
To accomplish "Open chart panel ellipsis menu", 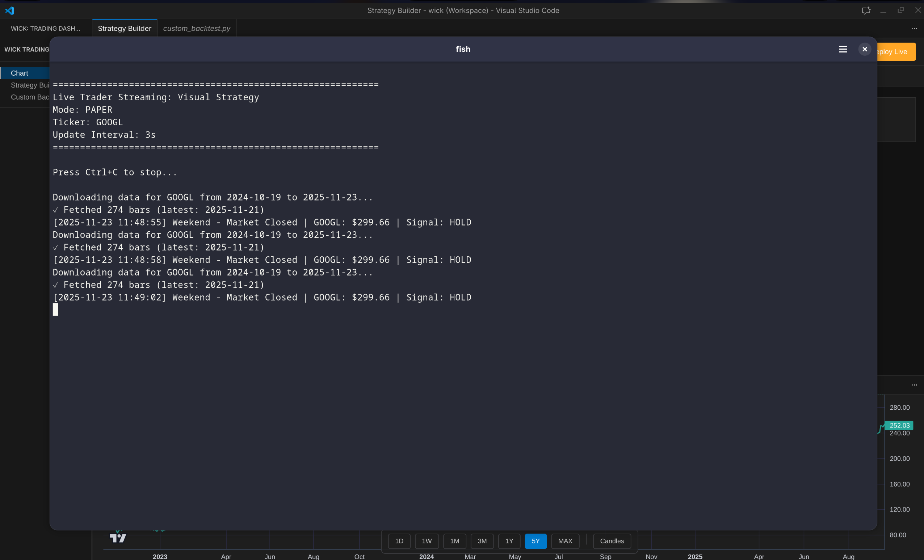I will 914,385.
